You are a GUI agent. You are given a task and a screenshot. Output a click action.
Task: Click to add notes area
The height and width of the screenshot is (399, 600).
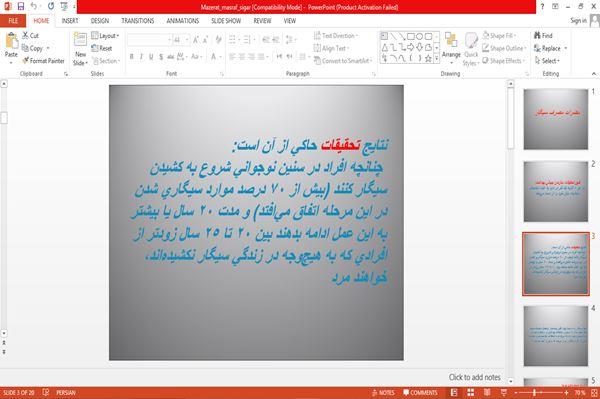click(x=474, y=377)
